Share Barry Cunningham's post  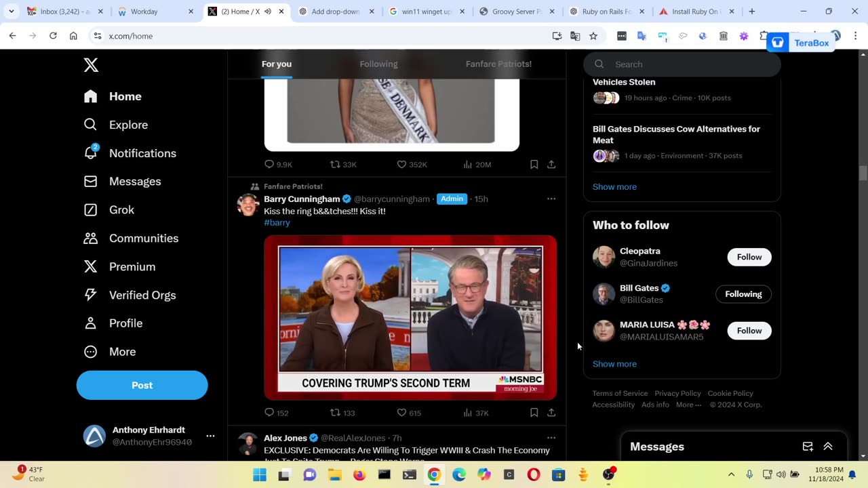tap(551, 413)
